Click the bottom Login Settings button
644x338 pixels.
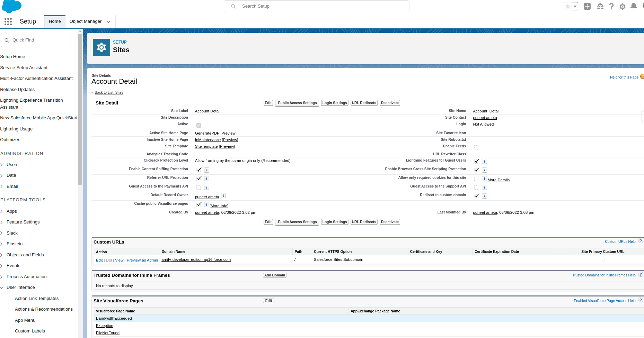[335, 222]
